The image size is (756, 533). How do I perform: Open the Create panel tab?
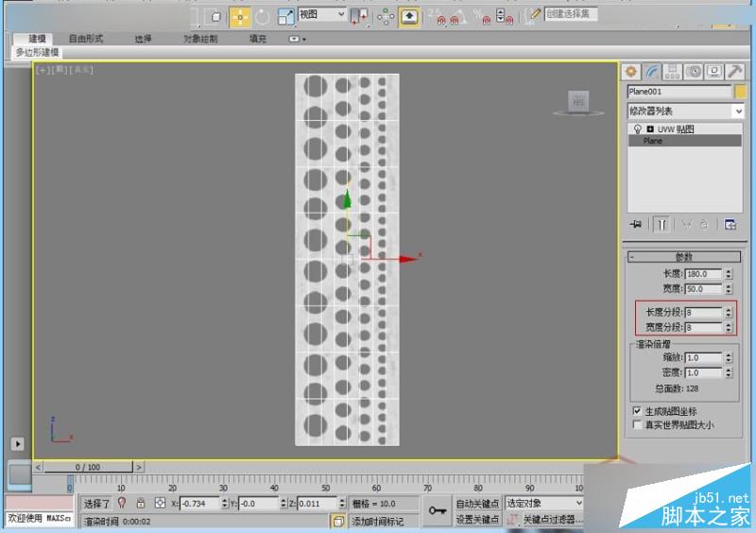[630, 73]
